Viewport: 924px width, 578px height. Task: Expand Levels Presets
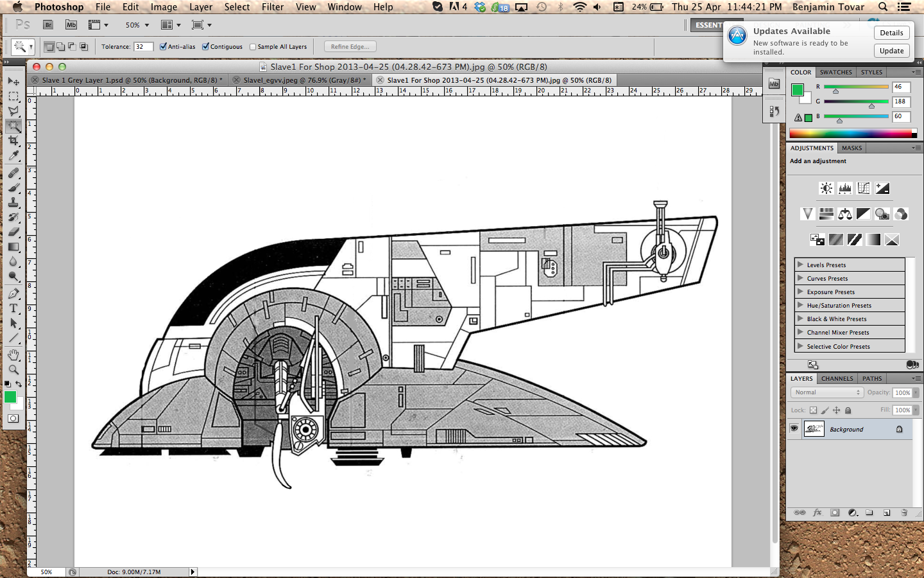point(800,264)
